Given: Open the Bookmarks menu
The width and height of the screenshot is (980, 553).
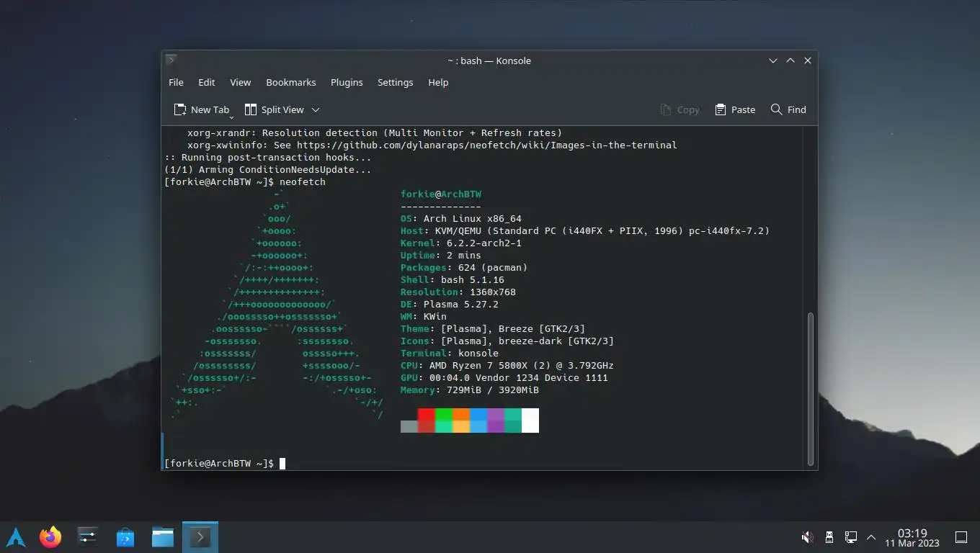Looking at the screenshot, I should [x=291, y=82].
